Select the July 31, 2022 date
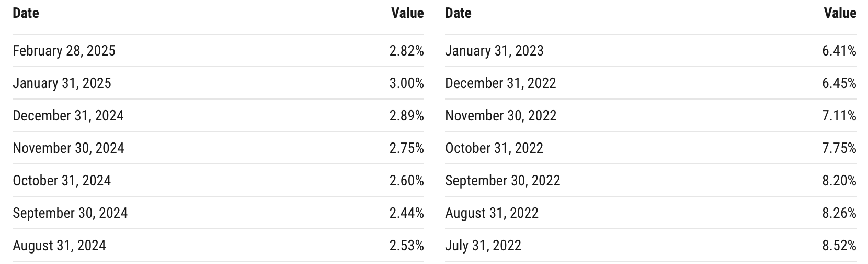Image resolution: width=868 pixels, height=264 pixels. click(x=483, y=246)
